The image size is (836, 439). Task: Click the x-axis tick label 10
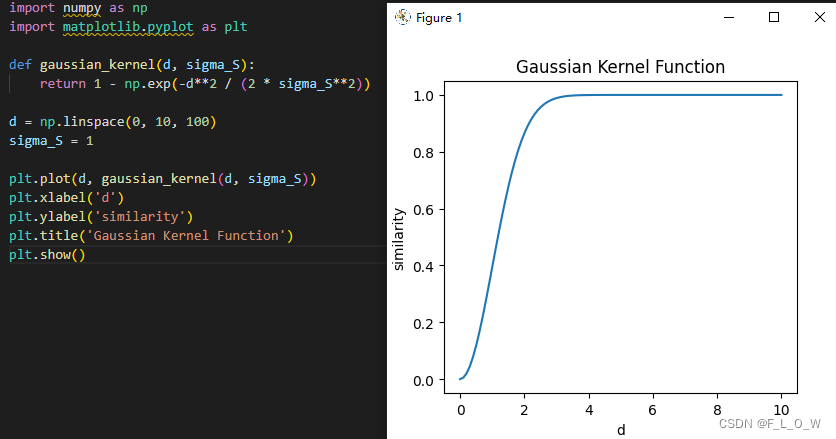[781, 410]
